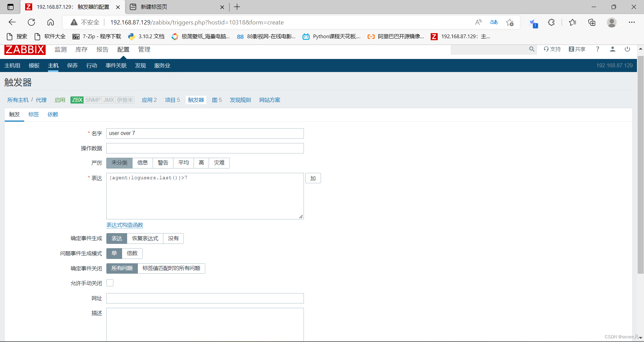Select severity 灾难
644x342 pixels.
coord(219,163)
